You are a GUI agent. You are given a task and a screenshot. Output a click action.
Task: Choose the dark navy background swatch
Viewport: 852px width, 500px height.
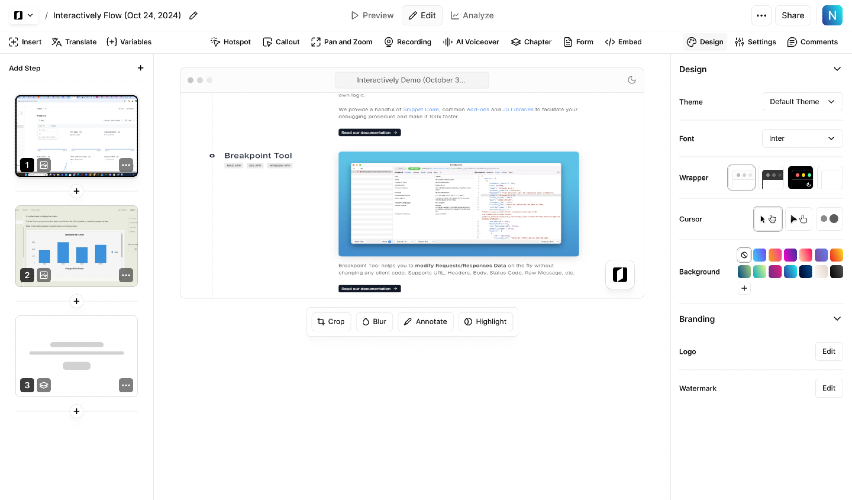(x=806, y=271)
